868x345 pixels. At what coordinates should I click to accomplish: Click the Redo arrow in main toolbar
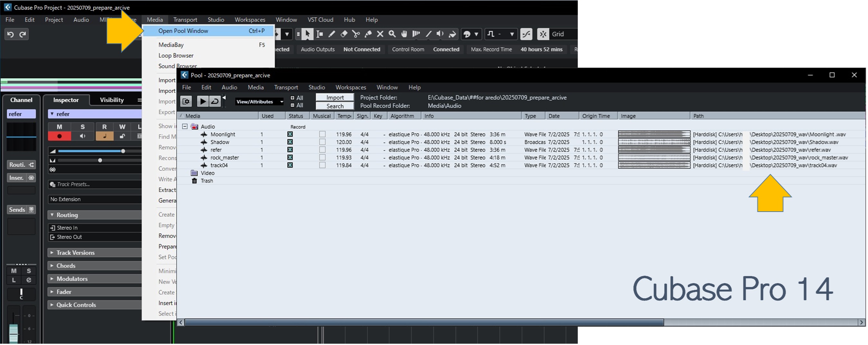point(23,34)
